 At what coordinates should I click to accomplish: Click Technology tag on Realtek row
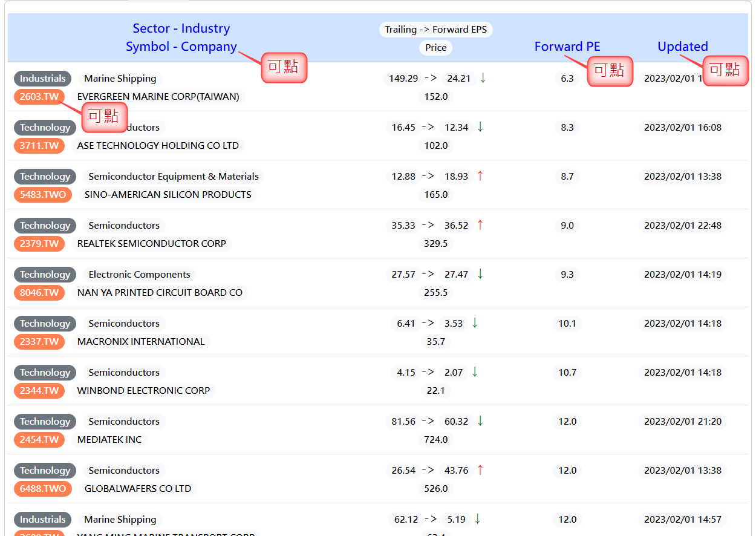(x=45, y=226)
